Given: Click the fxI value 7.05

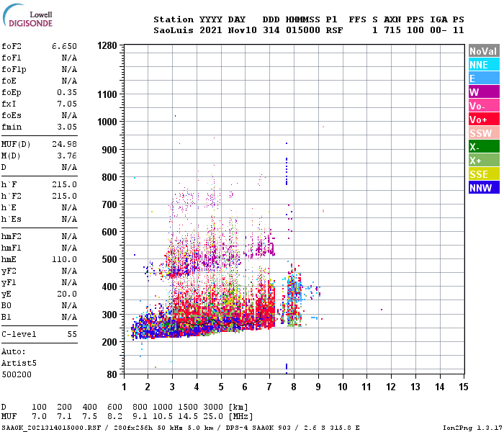Looking at the screenshot, I should 67,104.
